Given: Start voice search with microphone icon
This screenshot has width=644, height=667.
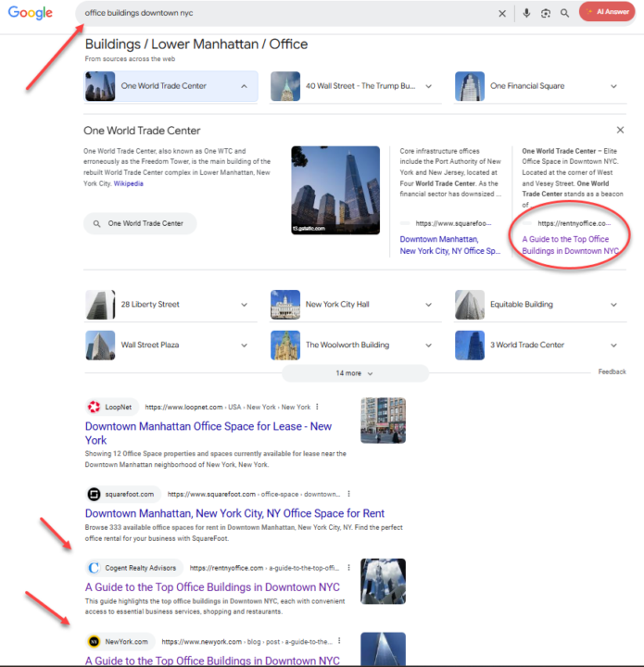Looking at the screenshot, I should pos(526,13).
